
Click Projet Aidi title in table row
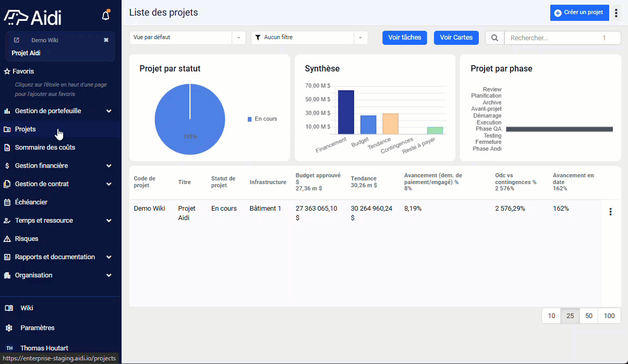(187, 213)
